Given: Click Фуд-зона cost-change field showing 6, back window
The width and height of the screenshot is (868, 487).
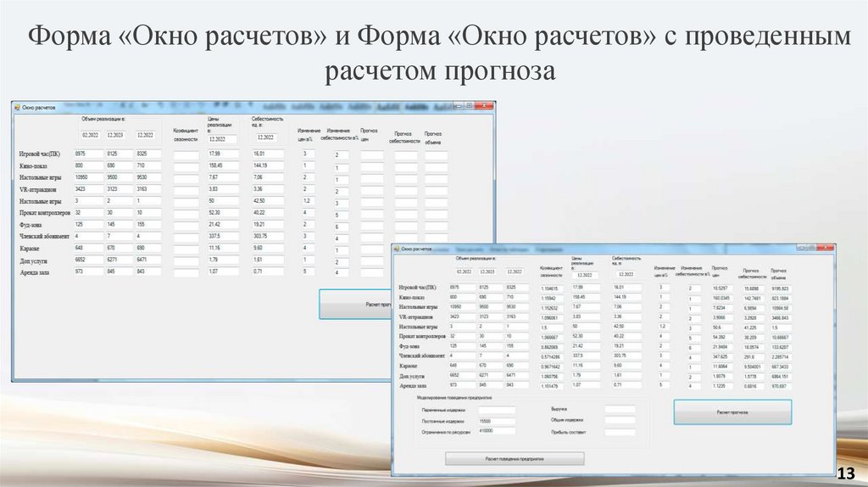Looking at the screenshot, I should pyautogui.click(x=341, y=227).
